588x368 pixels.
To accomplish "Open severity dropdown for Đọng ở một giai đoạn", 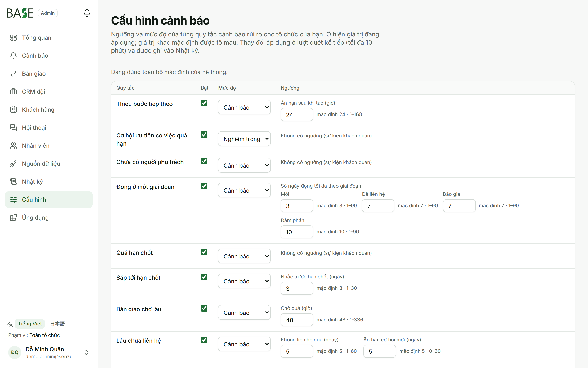I will point(244,190).
